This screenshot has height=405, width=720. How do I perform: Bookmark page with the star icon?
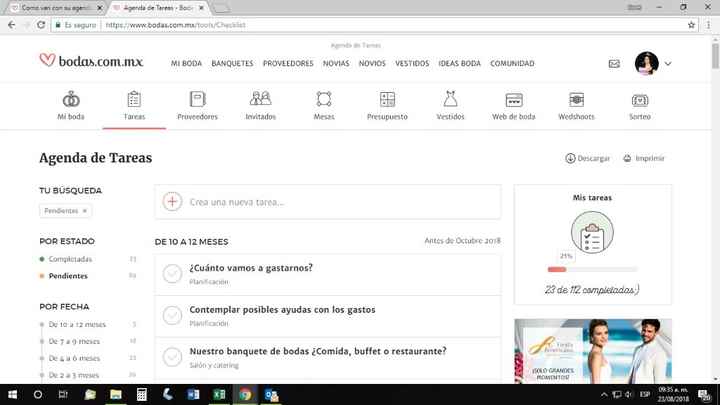pyautogui.click(x=691, y=25)
